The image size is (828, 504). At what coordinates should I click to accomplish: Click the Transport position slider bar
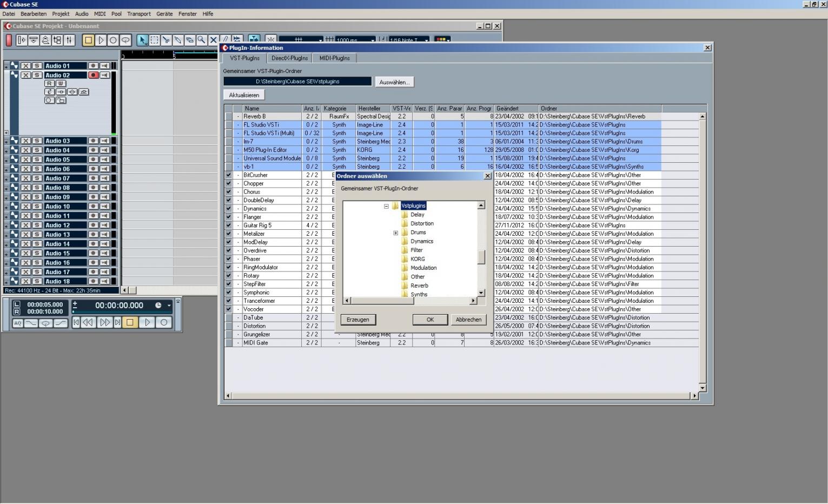(x=122, y=313)
